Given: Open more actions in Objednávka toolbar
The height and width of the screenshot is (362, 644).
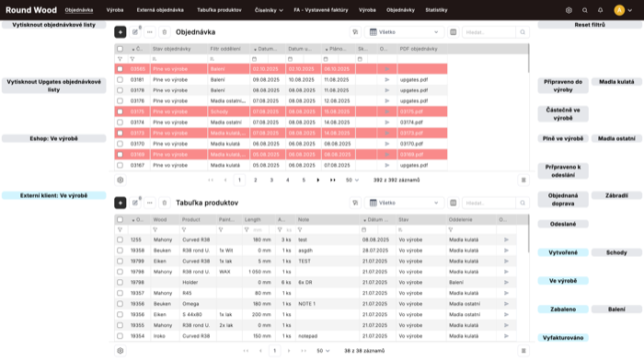Looking at the screenshot, I should 149,32.
